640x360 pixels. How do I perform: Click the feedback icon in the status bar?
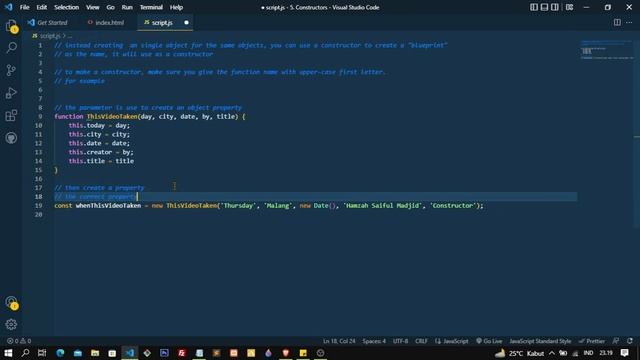click(616, 341)
